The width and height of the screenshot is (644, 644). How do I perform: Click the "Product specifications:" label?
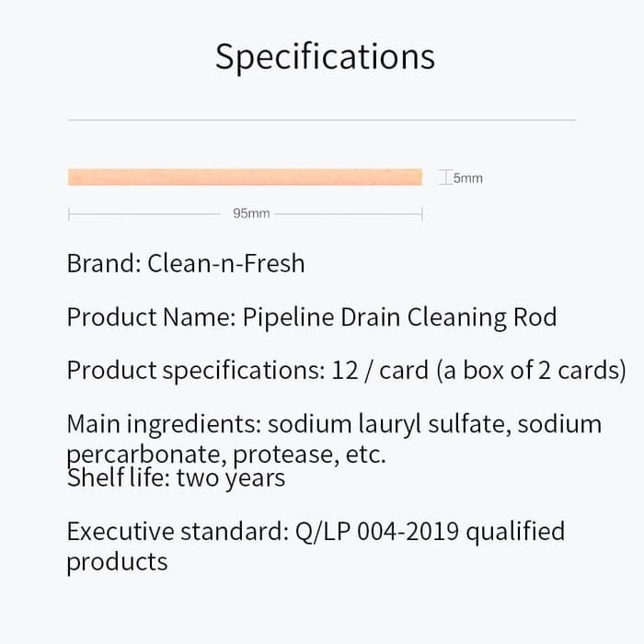pos(192,372)
